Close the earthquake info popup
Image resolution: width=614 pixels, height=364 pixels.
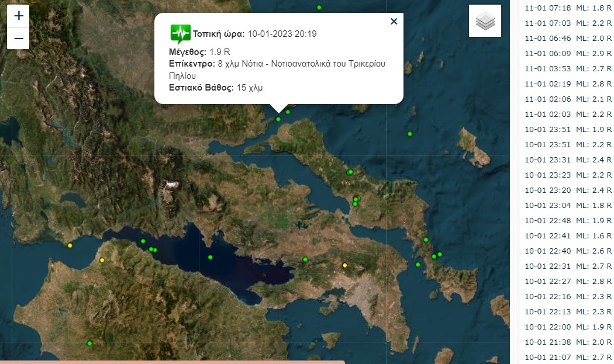[x=394, y=22]
